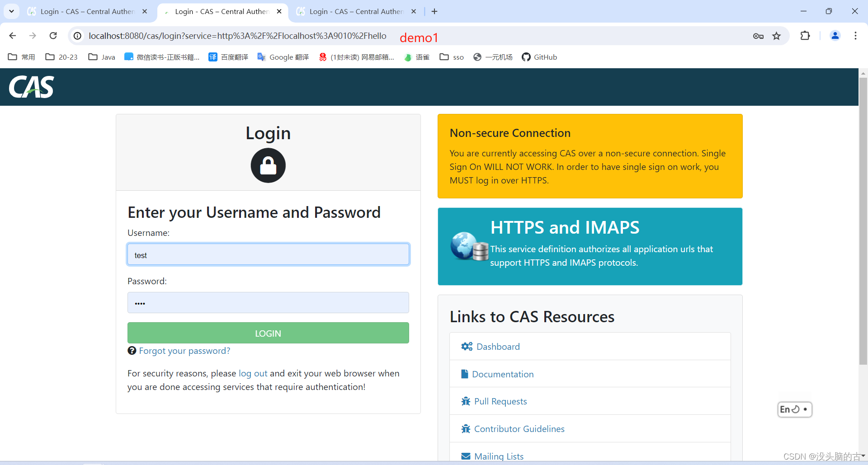Click the page vertical scrollbar thumb

[x=863, y=221]
